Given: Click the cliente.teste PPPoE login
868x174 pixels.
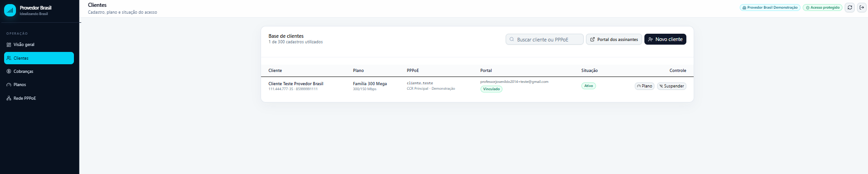Looking at the screenshot, I should 420,83.
